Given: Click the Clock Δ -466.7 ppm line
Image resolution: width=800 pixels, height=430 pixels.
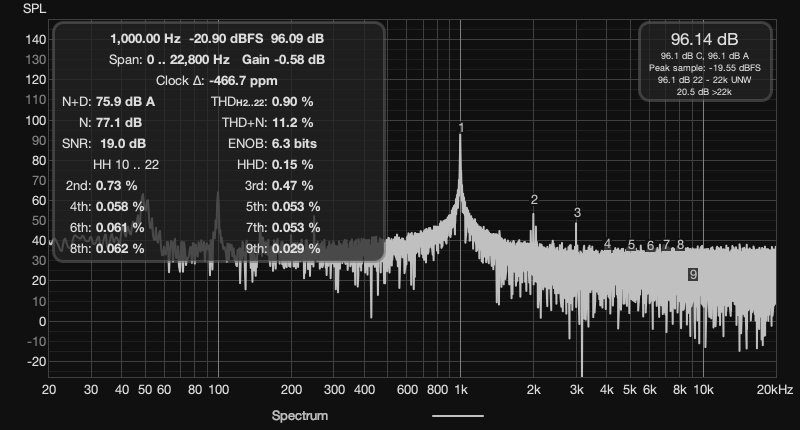Looking at the screenshot, I should tap(217, 80).
